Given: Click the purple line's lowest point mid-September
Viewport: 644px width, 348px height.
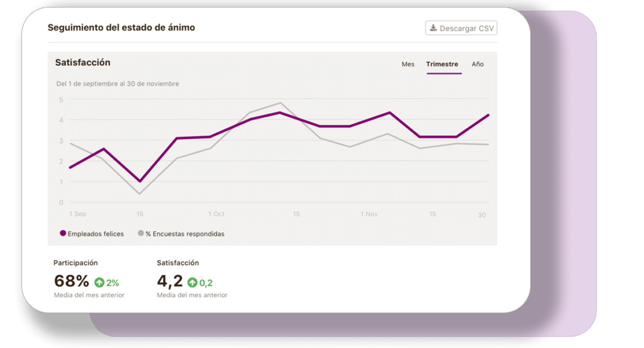Looking at the screenshot, I should click(x=140, y=181).
